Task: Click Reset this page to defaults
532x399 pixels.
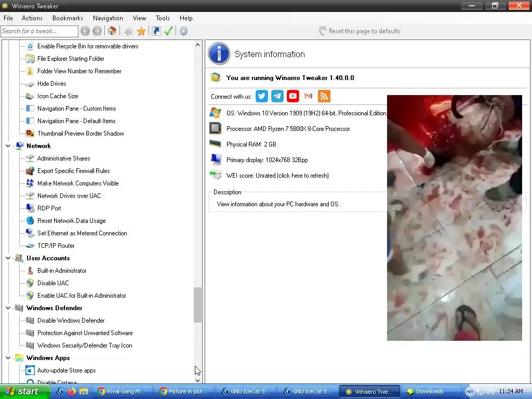Action: [x=360, y=31]
